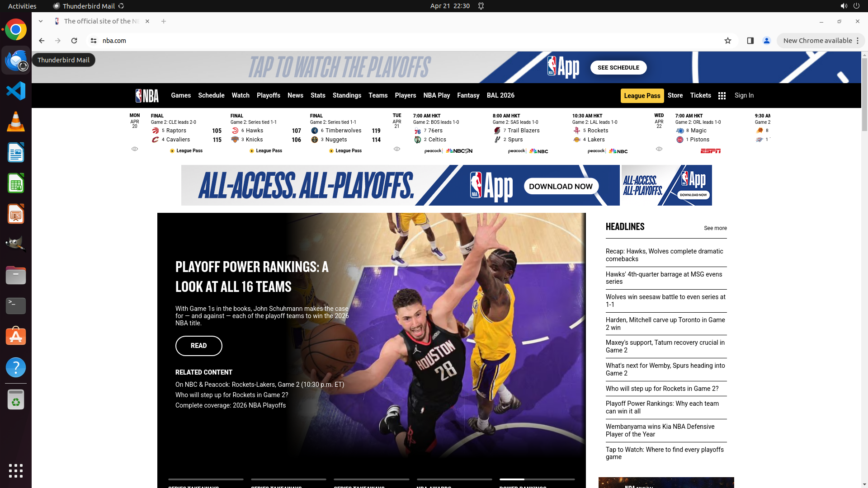
Task: Open Visual Studio Code from the dock
Action: coord(16,91)
